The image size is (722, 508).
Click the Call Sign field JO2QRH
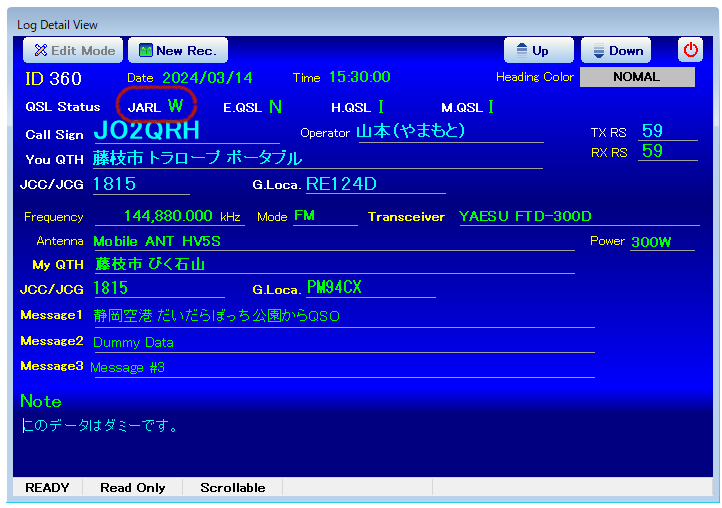point(147,131)
